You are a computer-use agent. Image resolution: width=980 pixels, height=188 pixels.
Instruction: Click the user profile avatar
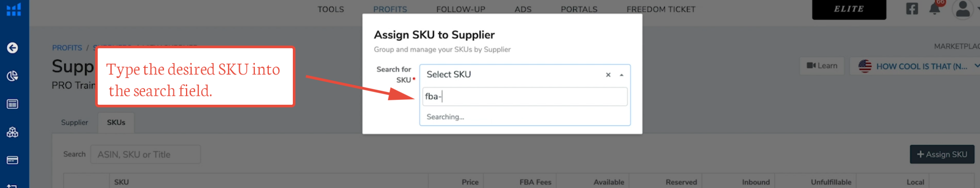pos(962,9)
